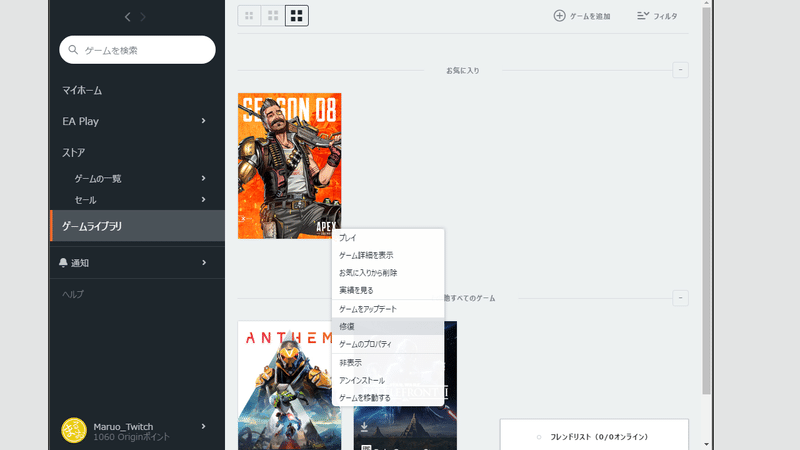800x450 pixels.
Task: Click the scrollbar down arrow
Action: pyautogui.click(x=706, y=444)
